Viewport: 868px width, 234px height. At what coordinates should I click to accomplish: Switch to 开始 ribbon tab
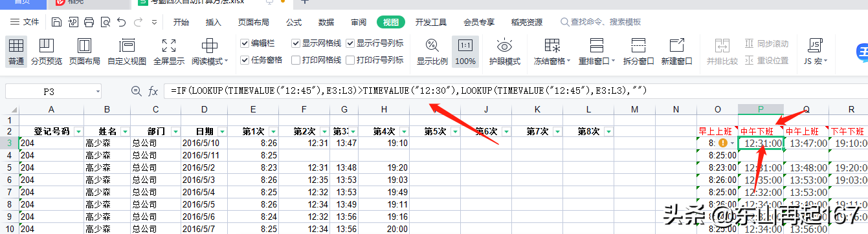[x=181, y=23]
